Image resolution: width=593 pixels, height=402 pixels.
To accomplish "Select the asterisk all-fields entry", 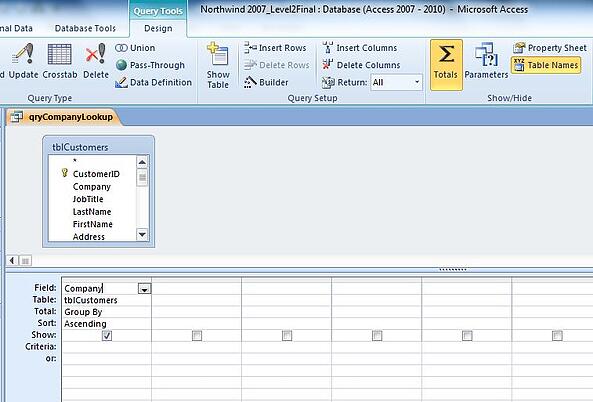I will 75,162.
